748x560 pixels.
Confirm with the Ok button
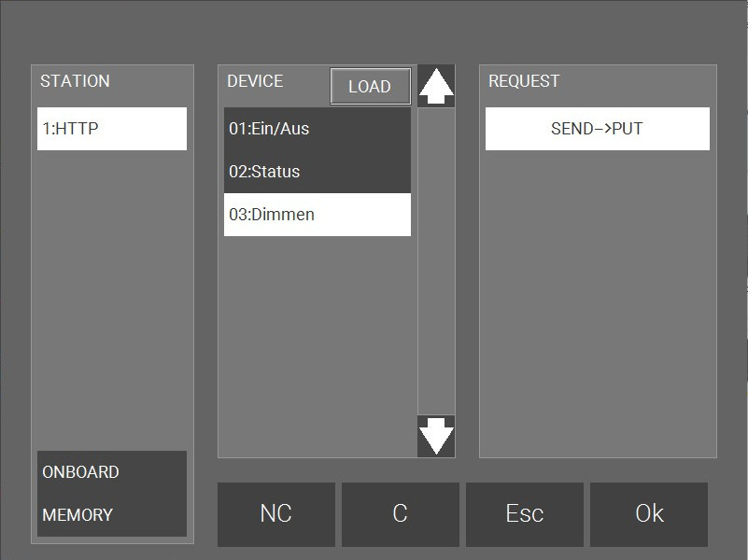[x=649, y=514]
